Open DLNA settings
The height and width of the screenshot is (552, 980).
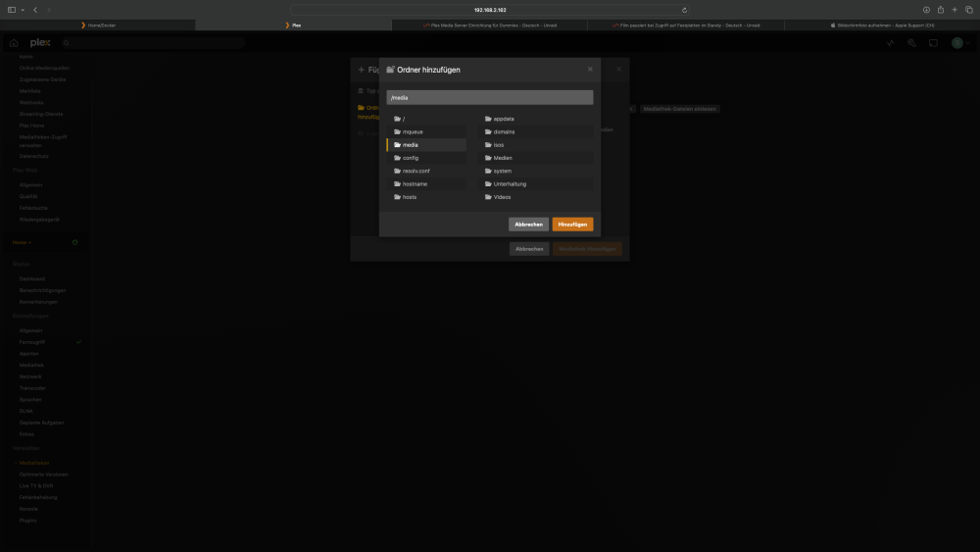[25, 412]
